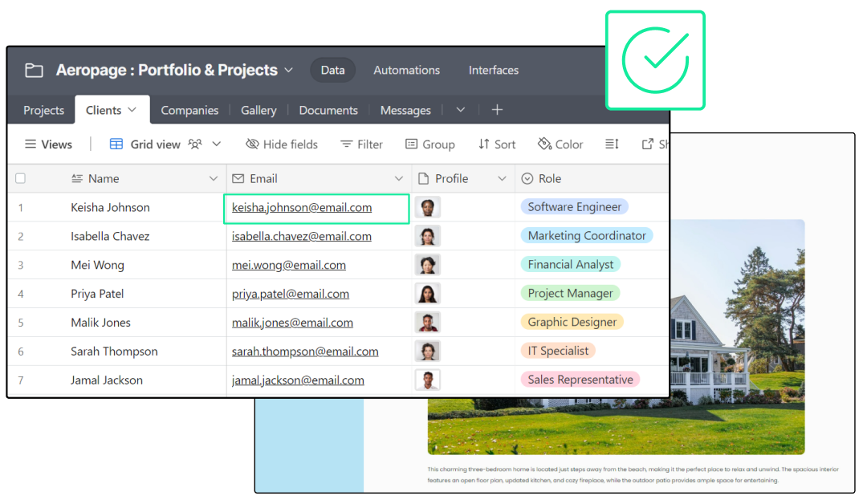The height and width of the screenshot is (504, 863).
Task: Select row number 7 for Jamal Jackson
Action: click(x=20, y=380)
